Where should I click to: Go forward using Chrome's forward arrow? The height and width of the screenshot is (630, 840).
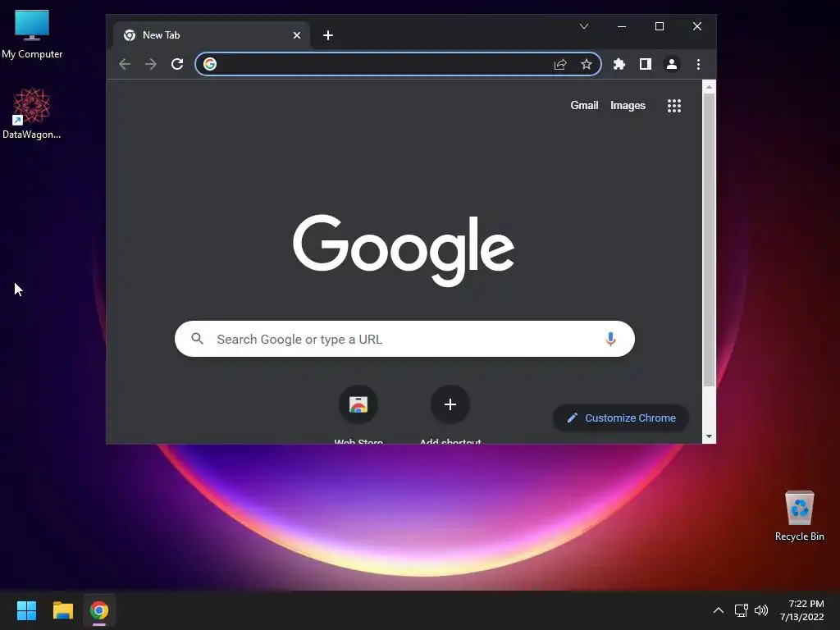tap(151, 64)
